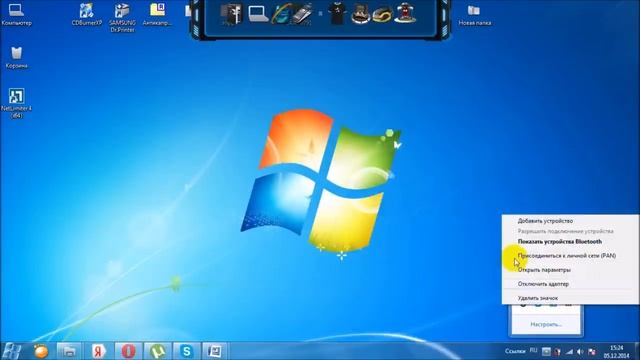Viewport: 640px width, 360px height.
Task: Launch Yandex browser from the taskbar
Action: [98, 351]
